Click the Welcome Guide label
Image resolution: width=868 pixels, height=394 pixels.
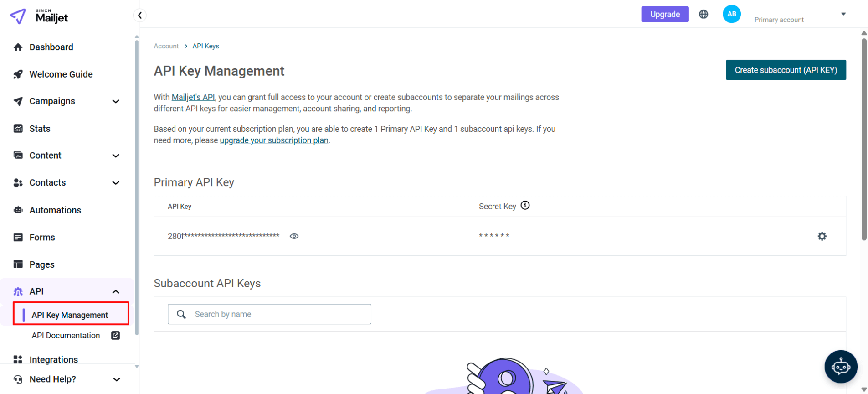click(x=61, y=74)
